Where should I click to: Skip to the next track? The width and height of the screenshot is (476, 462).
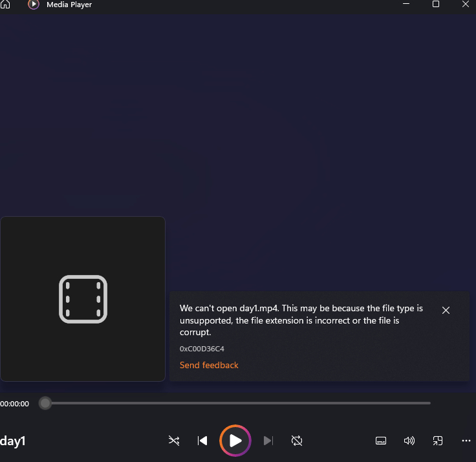(x=268, y=441)
